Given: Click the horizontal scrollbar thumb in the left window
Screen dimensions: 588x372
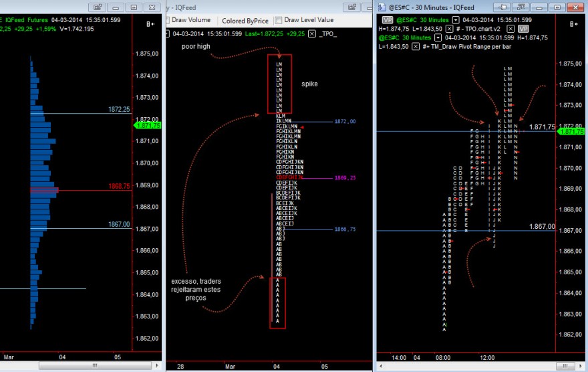Looking at the screenshot, I should pyautogui.click(x=96, y=365).
